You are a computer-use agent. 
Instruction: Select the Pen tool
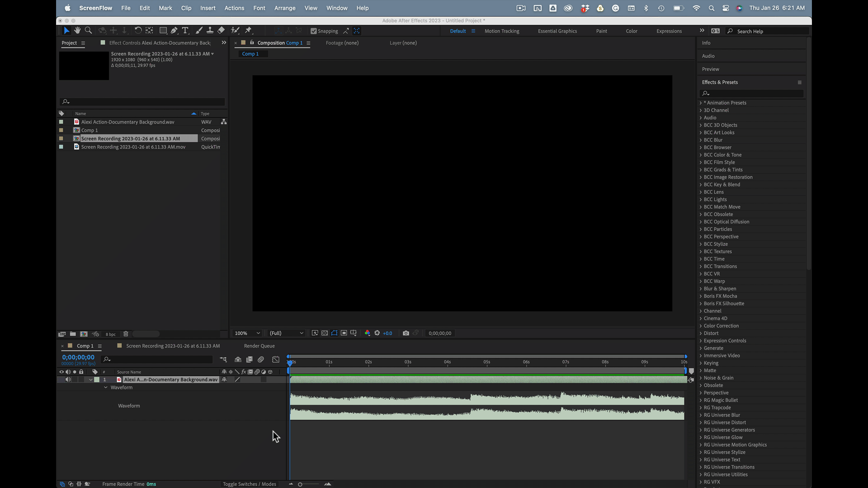(x=174, y=30)
